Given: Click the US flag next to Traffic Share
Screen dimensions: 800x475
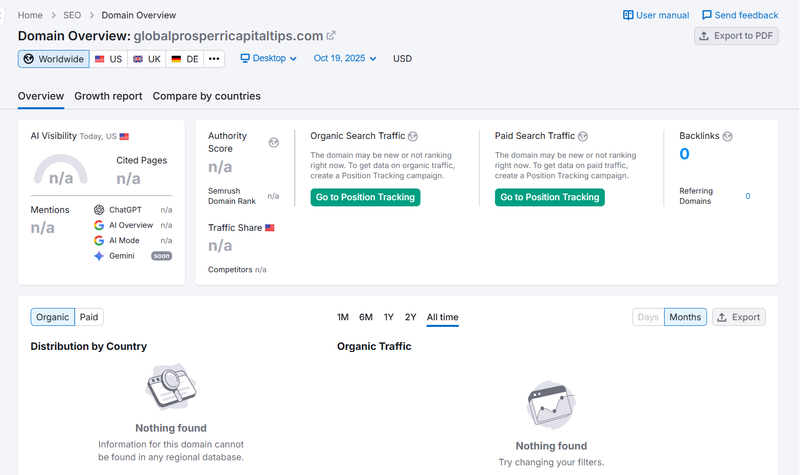Looking at the screenshot, I should click(270, 228).
